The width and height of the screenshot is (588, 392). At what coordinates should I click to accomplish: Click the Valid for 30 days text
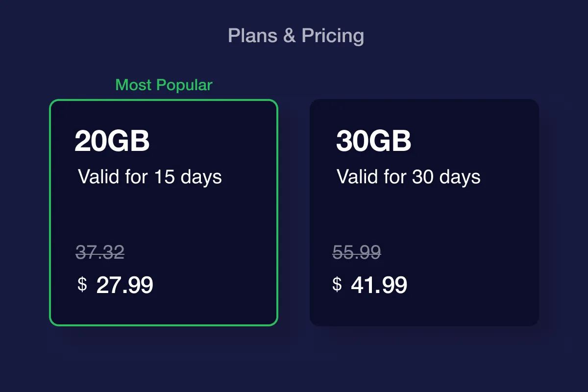(409, 177)
